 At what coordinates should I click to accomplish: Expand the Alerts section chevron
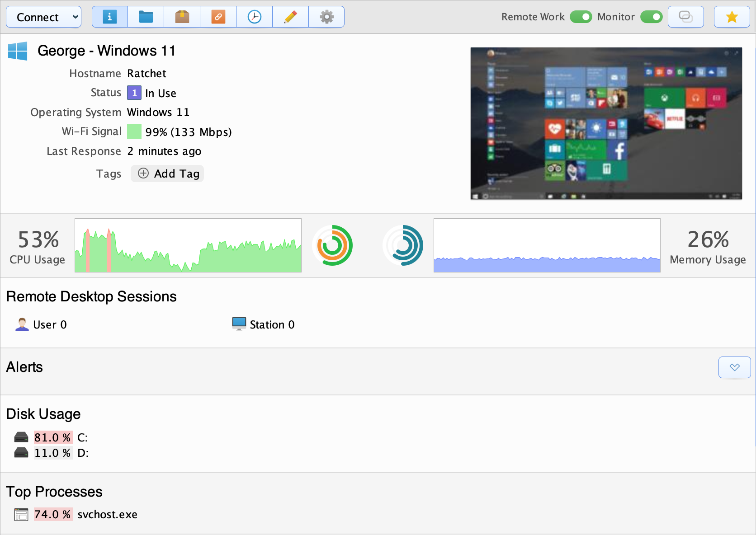[x=735, y=367]
